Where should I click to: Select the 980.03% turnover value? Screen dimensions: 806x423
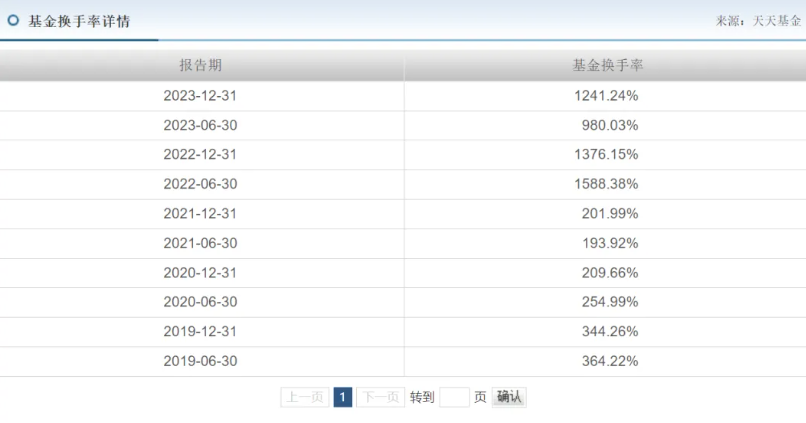tap(610, 125)
